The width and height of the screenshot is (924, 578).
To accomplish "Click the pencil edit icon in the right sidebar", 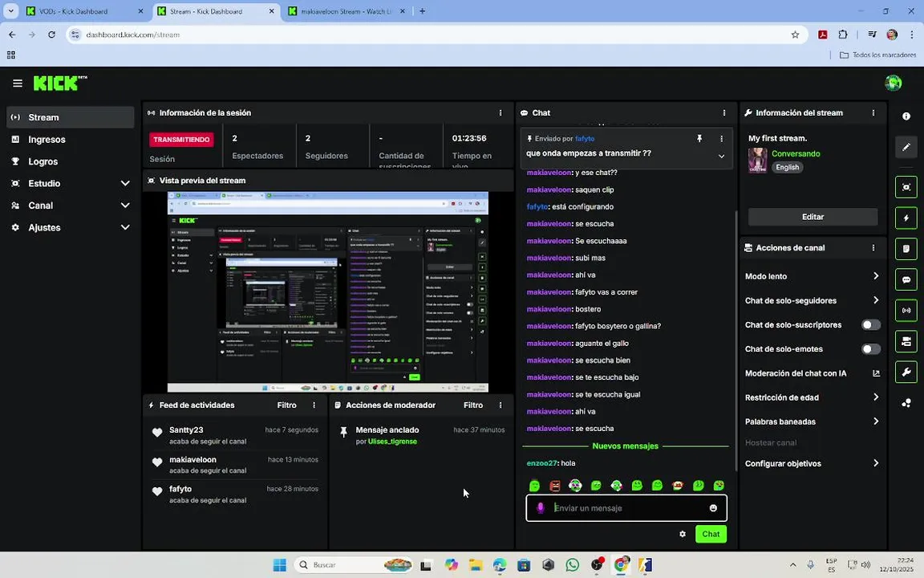I will pyautogui.click(x=906, y=147).
